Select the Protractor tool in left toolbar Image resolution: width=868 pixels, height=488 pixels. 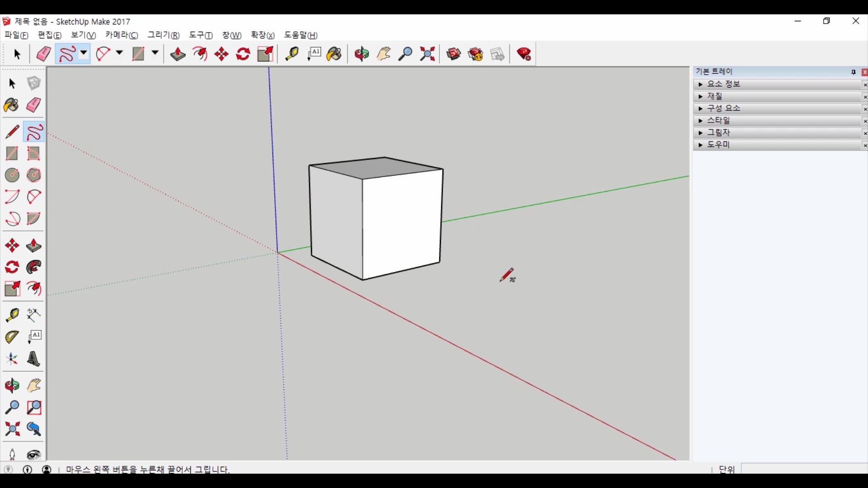[12, 337]
